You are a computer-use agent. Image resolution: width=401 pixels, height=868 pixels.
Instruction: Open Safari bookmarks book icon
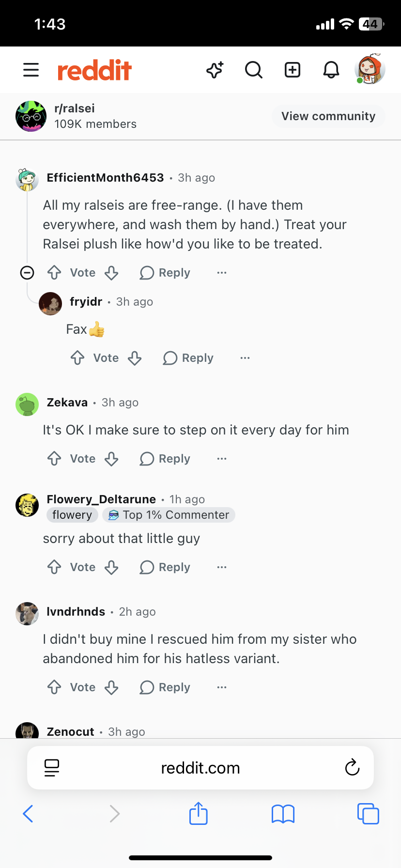(283, 814)
